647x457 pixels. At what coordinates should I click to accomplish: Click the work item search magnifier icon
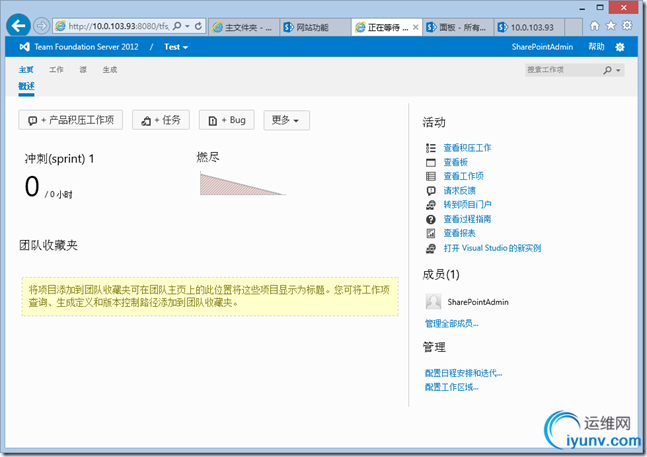[607, 70]
